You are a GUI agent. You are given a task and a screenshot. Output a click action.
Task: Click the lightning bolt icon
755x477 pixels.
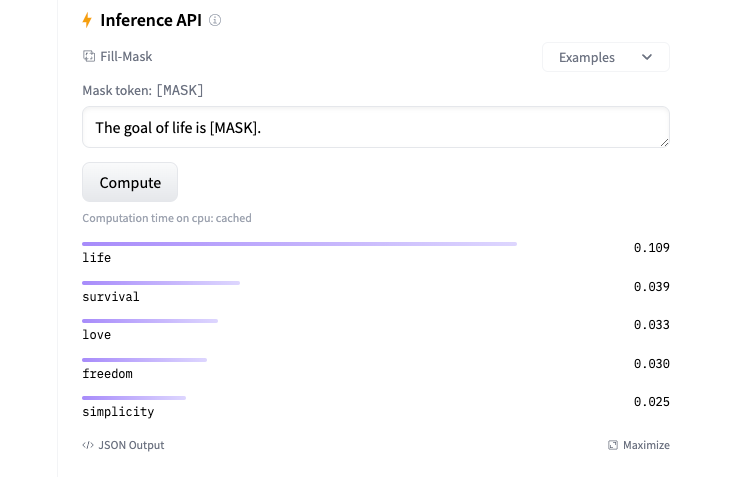point(87,20)
